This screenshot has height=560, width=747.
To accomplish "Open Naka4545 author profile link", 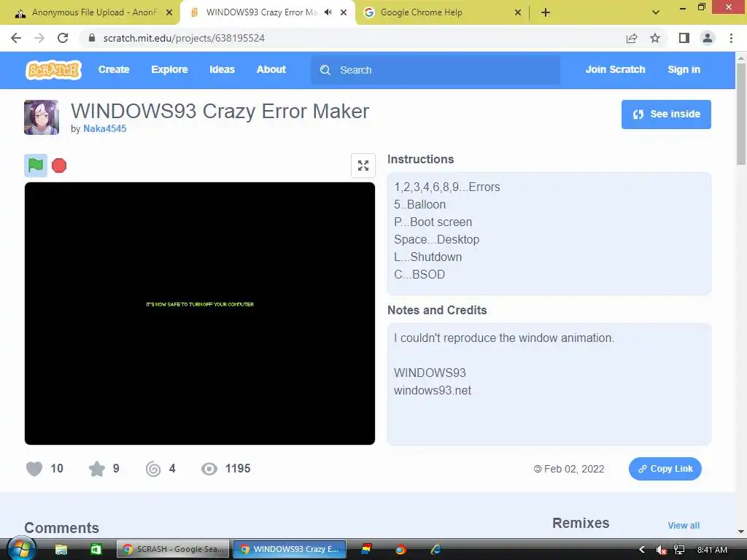I will [105, 128].
